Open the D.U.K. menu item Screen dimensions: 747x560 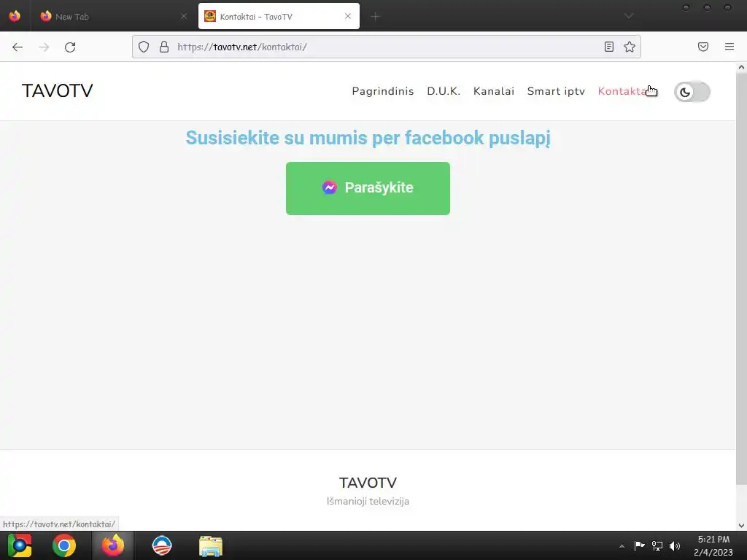pos(443,91)
